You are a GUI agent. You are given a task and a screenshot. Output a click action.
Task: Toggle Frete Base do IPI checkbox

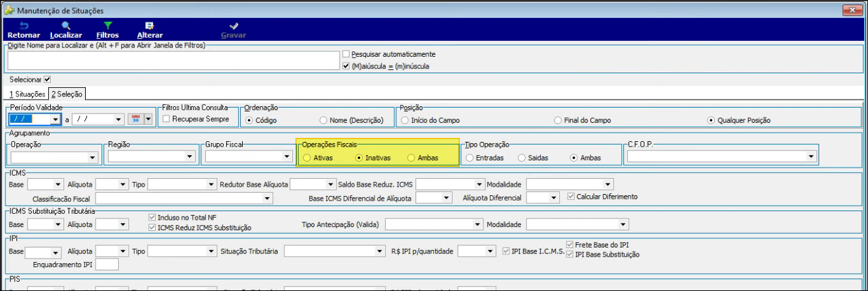tap(570, 245)
